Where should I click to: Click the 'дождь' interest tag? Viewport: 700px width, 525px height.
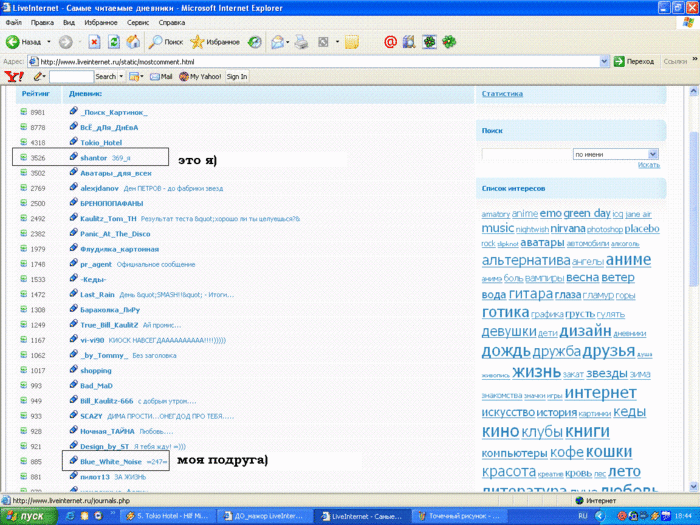[x=506, y=351]
